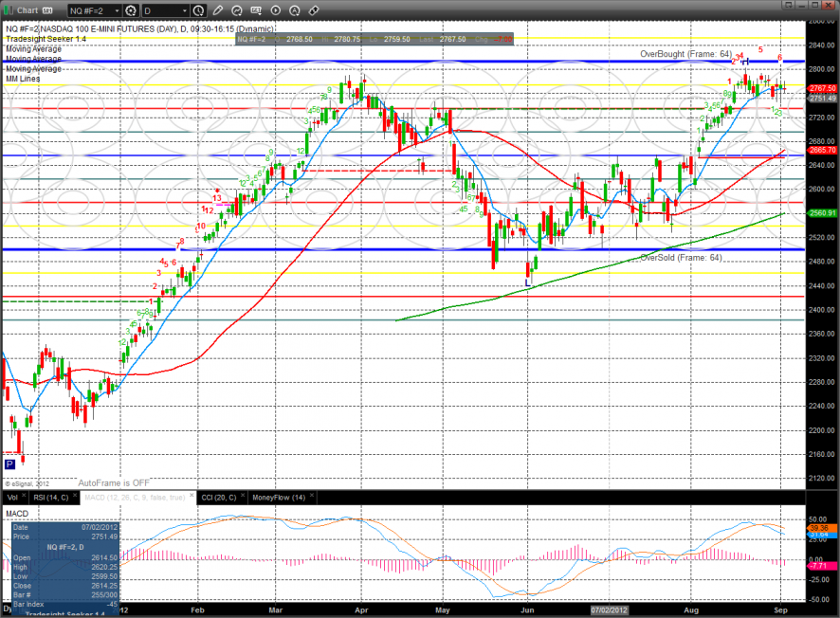
Task: Click the red 2767.50 price tag
Action: (822, 88)
